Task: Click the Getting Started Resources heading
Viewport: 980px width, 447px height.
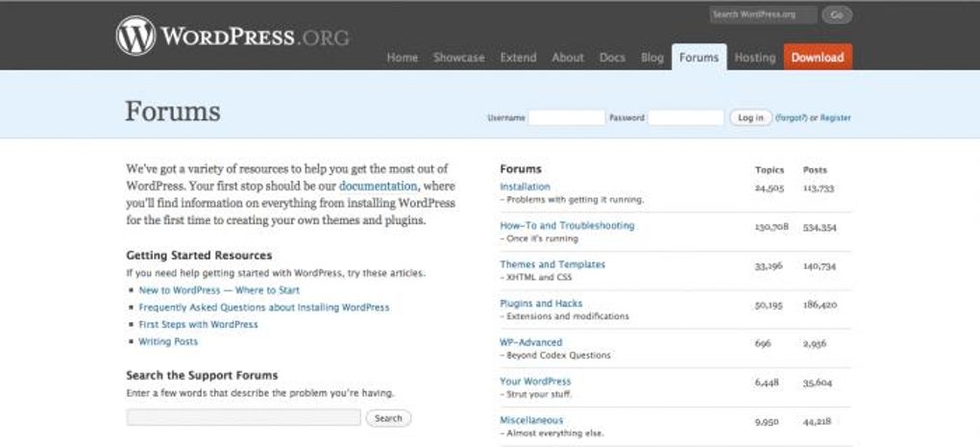Action: [199, 256]
